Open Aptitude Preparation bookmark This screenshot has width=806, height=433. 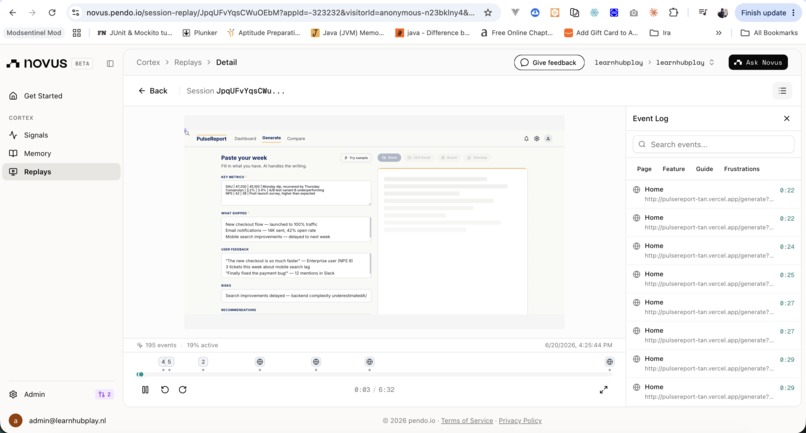pyautogui.click(x=264, y=32)
